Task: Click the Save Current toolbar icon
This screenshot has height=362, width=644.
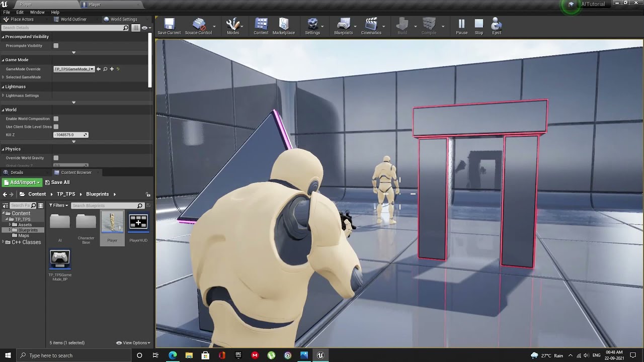Action: click(169, 27)
